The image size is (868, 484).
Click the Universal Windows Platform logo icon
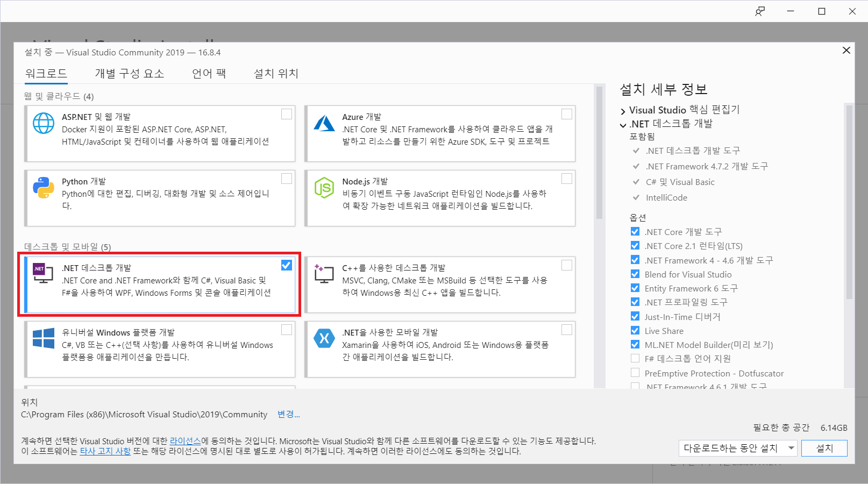click(44, 338)
